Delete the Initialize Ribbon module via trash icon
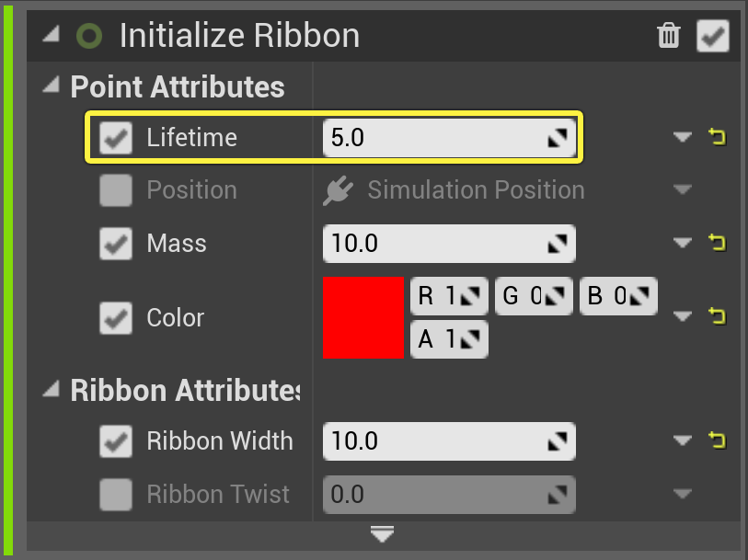The height and width of the screenshot is (560, 748). pos(668,36)
